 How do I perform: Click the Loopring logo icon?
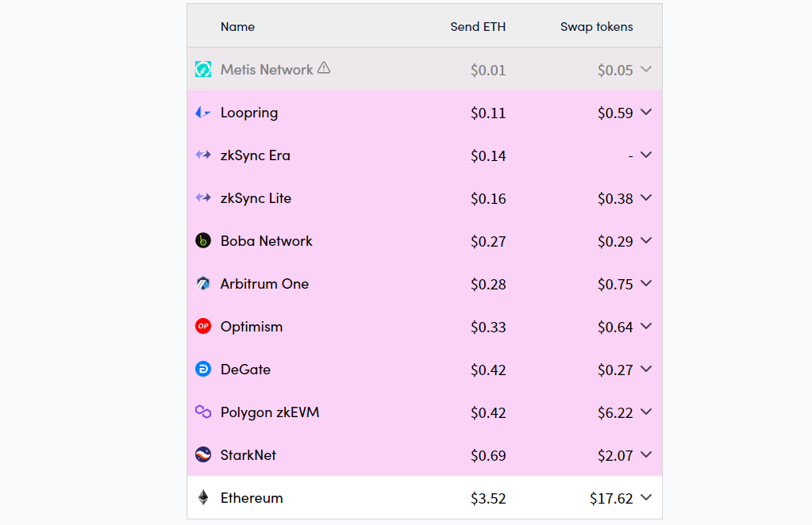[x=203, y=113]
